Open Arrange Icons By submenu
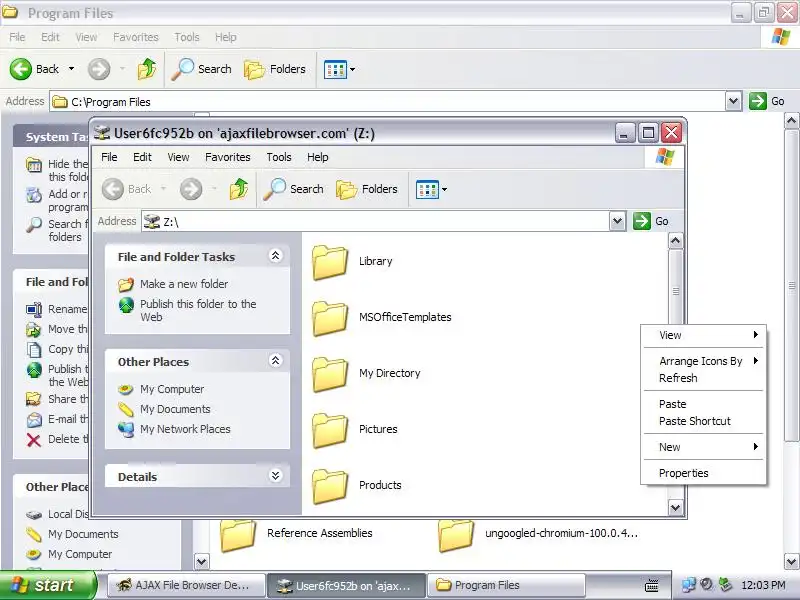Viewport: 800px width, 600px height. coord(704,361)
